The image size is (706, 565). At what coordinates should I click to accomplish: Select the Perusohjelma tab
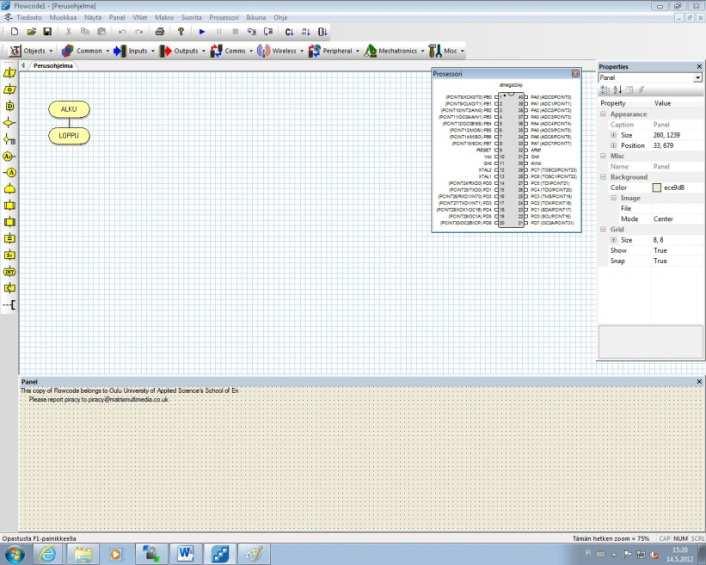pyautogui.click(x=53, y=66)
